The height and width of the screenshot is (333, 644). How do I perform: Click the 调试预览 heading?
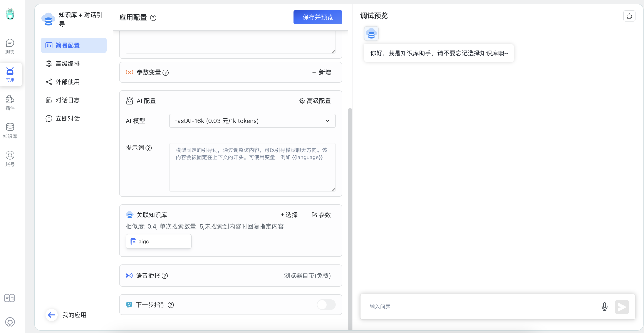[374, 16]
